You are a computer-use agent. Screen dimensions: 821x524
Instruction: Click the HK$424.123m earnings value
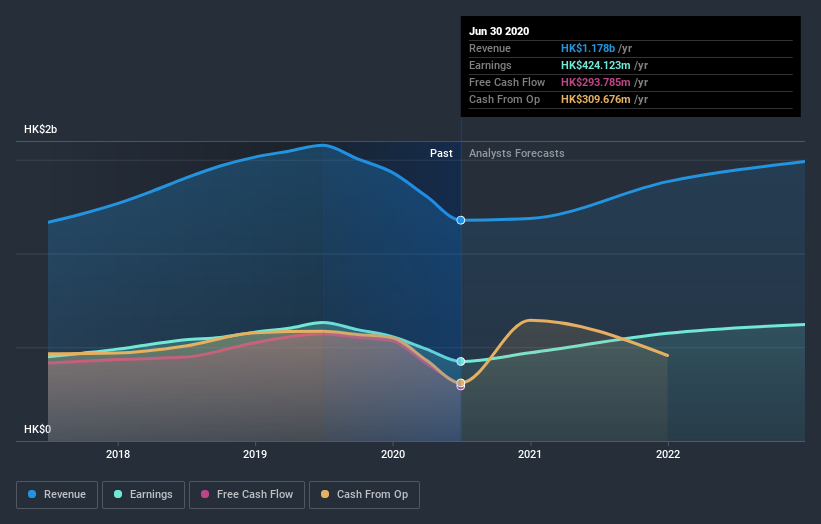595,65
